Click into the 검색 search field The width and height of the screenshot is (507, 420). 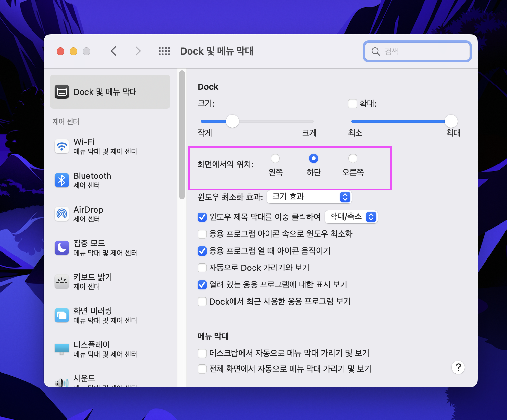point(417,51)
